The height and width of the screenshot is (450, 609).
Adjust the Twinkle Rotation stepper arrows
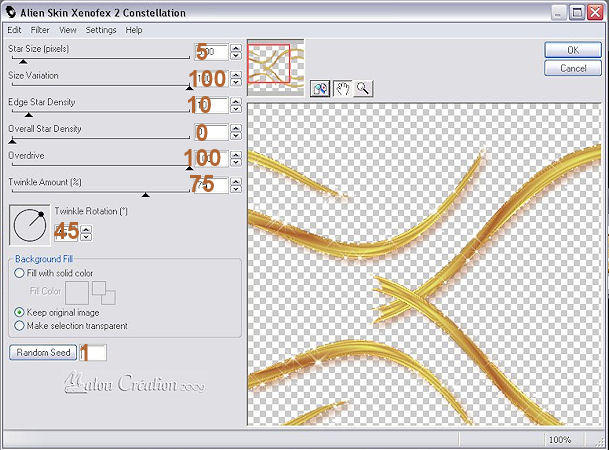[x=86, y=233]
